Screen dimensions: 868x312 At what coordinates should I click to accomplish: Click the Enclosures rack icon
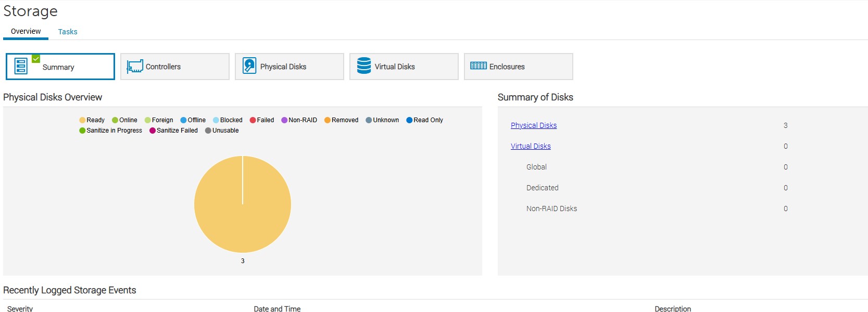point(478,66)
